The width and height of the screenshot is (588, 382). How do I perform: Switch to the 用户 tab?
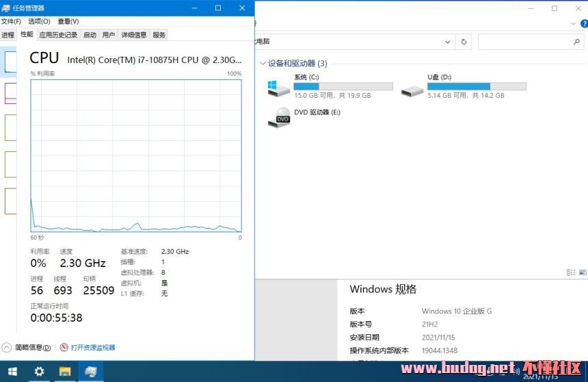tap(109, 35)
